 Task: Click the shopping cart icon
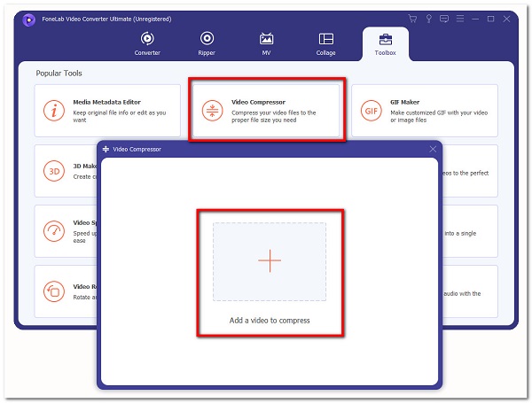pos(412,19)
